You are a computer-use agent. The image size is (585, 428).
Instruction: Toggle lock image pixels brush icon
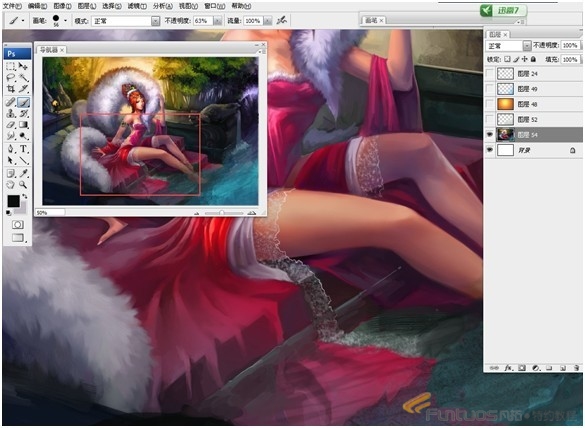[x=516, y=59]
